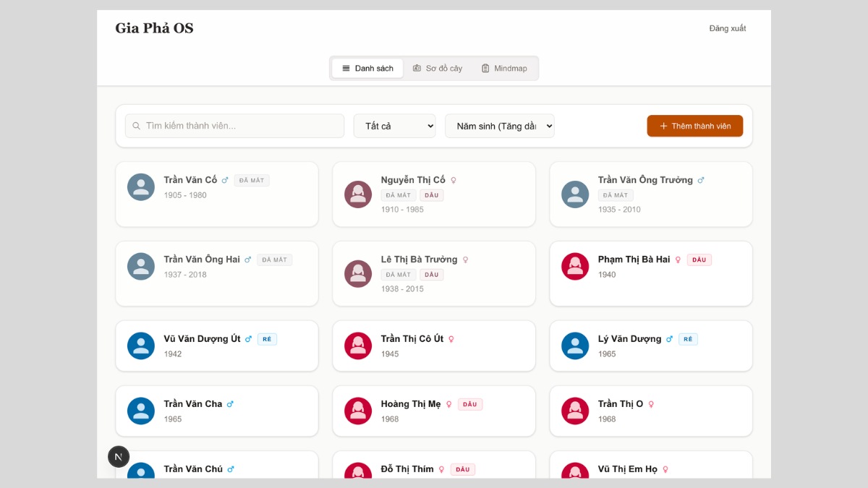
Task: Click Lý Văn Dượng's avatar icon
Action: click(x=575, y=346)
